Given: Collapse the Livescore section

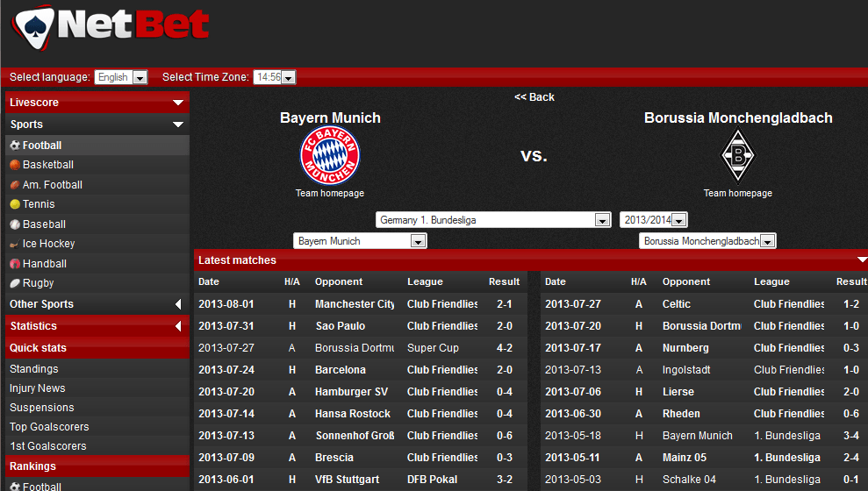Looking at the screenshot, I should [177, 103].
